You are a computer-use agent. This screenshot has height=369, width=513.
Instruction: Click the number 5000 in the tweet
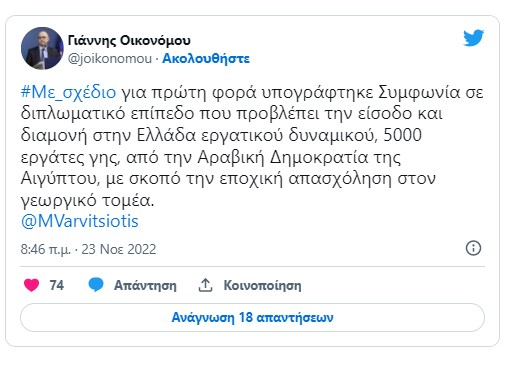coord(403,135)
